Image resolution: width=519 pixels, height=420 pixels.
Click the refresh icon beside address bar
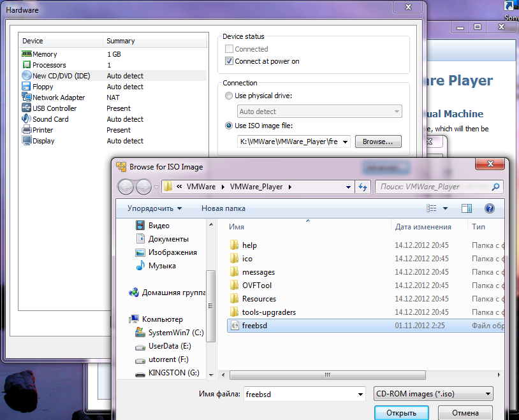[x=363, y=187]
